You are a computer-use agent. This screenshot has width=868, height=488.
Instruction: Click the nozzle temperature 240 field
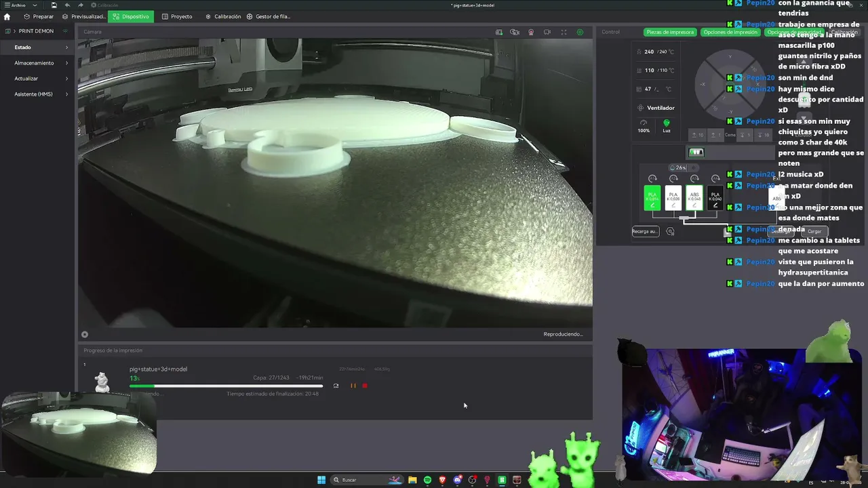656,52
